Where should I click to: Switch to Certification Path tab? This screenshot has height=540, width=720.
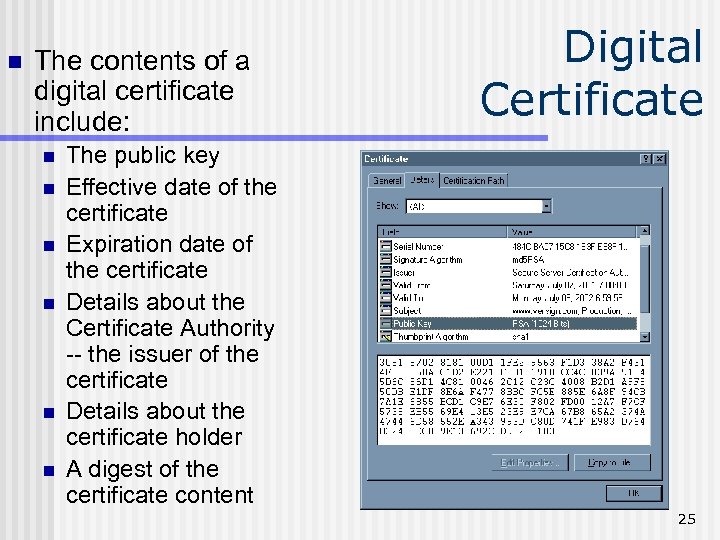click(x=473, y=180)
